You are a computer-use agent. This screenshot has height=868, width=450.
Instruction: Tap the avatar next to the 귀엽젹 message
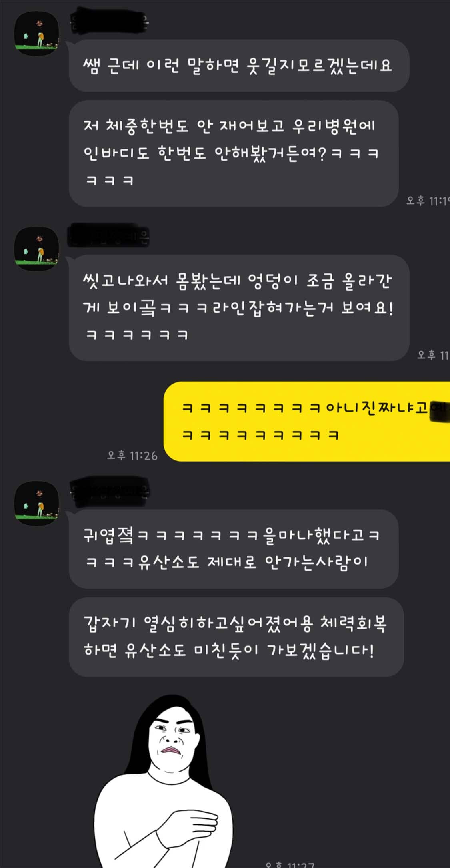point(37,503)
